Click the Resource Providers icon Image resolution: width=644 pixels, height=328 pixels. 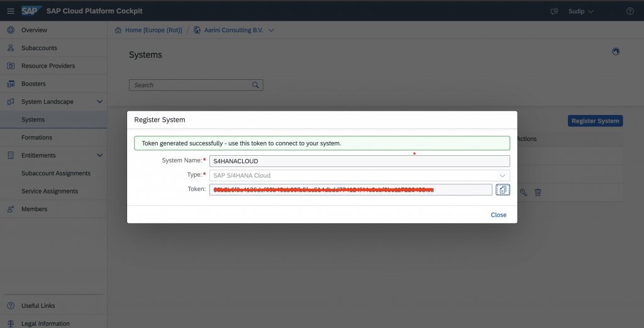coord(11,66)
